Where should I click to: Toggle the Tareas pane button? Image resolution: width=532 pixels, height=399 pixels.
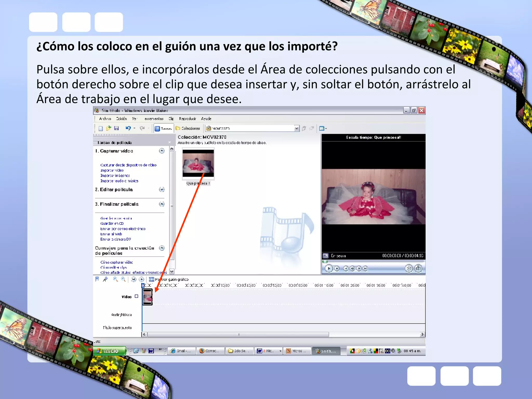[163, 128]
